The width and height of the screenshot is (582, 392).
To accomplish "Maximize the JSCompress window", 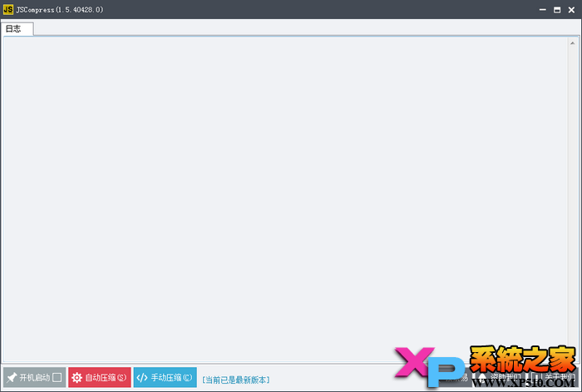I will [x=557, y=10].
